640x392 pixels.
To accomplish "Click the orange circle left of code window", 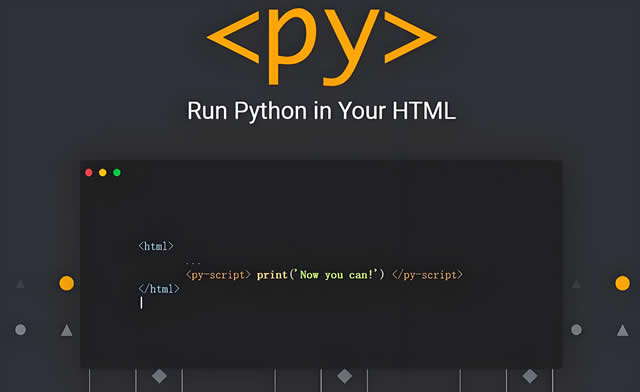I will click(67, 283).
